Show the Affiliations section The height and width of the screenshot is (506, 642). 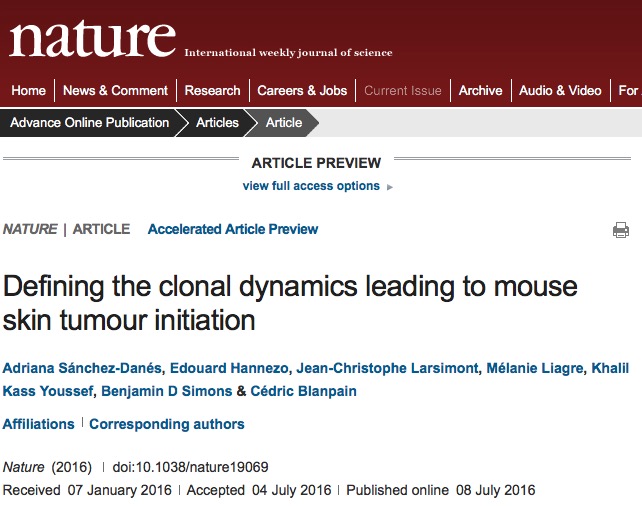[38, 424]
